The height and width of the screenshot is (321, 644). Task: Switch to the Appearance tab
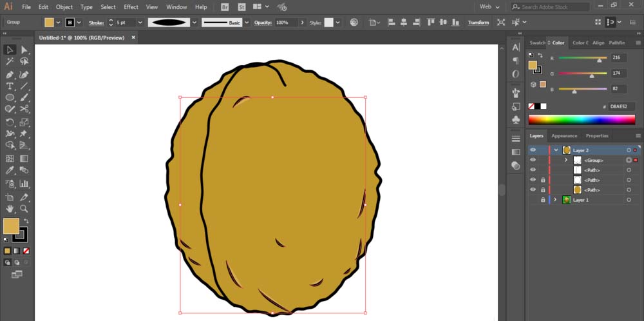(x=564, y=135)
